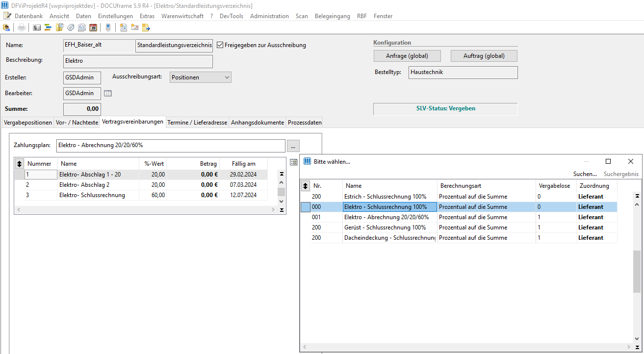Select row Estrich - Schlussrechnung 100%
The image size is (644, 354).
point(459,197)
